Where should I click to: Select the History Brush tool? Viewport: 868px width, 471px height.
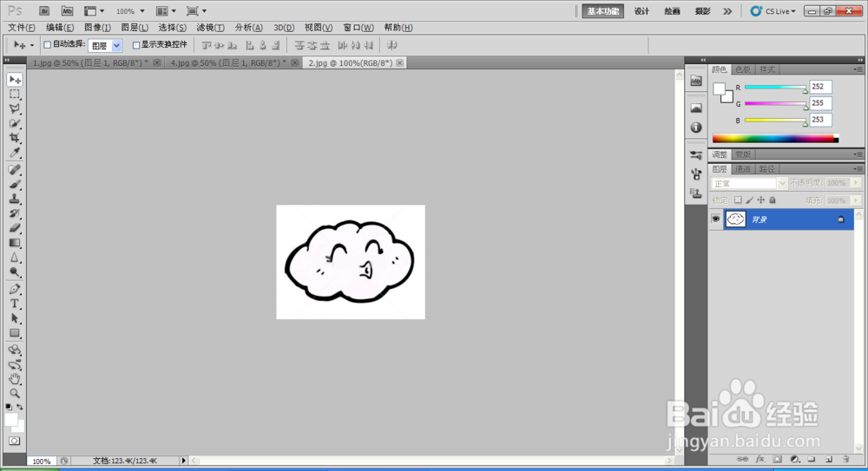[15, 213]
